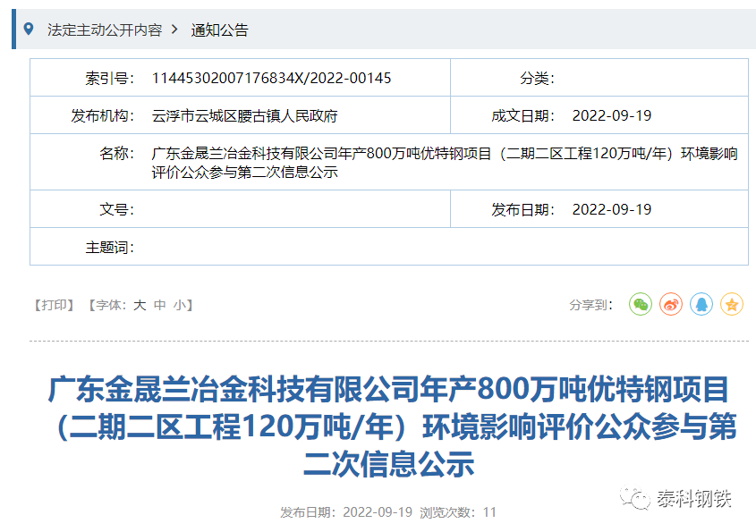Open the 法定主动公开内容 breadcrumb section
756x532 pixels.
[x=105, y=30]
